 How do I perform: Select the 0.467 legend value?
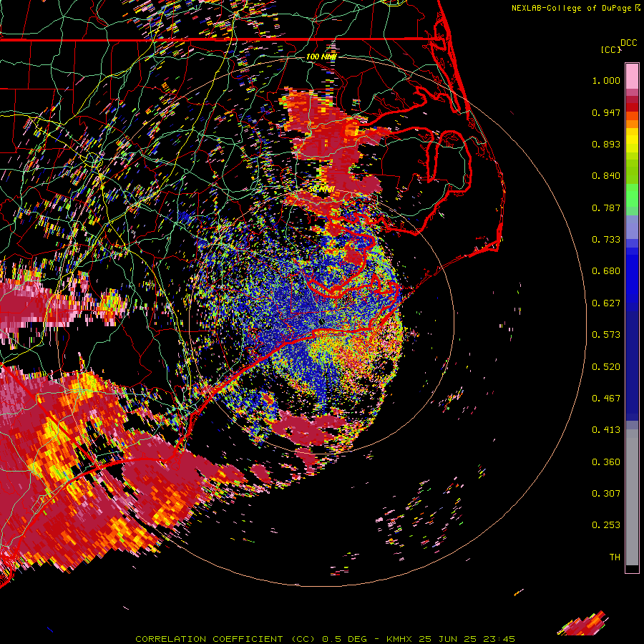(x=606, y=399)
